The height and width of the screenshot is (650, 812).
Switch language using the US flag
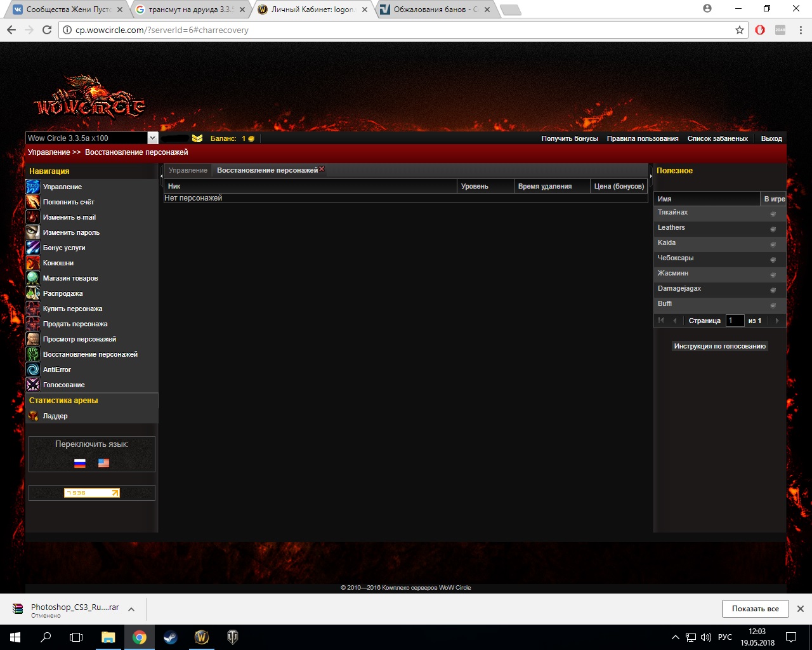(x=103, y=463)
